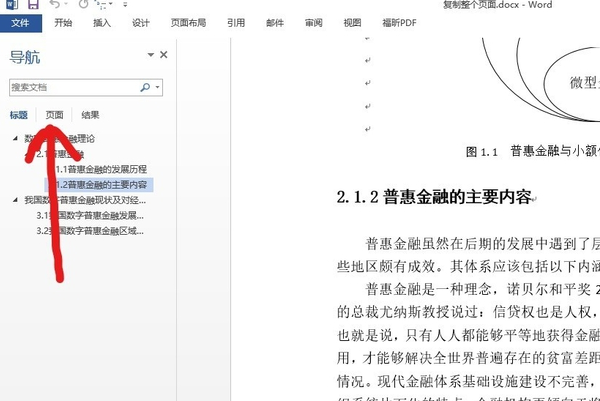Open the search options dropdown arrow
The width and height of the screenshot is (600, 401).
[158, 87]
